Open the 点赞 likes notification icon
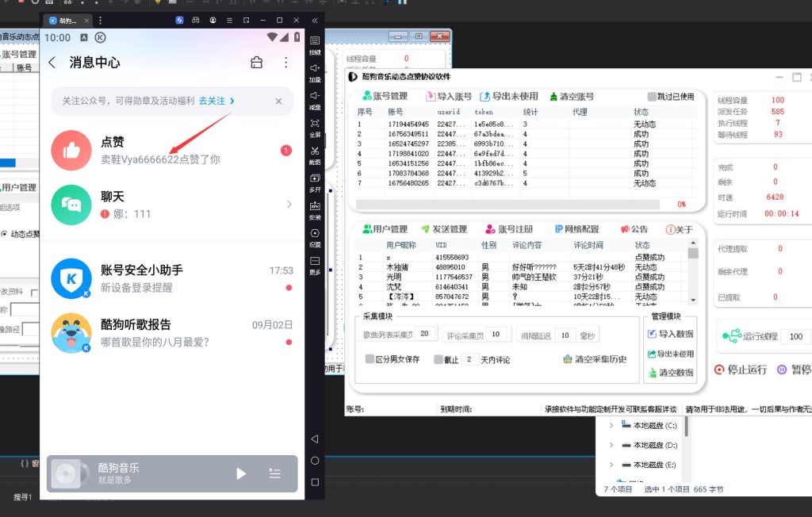This screenshot has height=517, width=812. pyautogui.click(x=71, y=150)
